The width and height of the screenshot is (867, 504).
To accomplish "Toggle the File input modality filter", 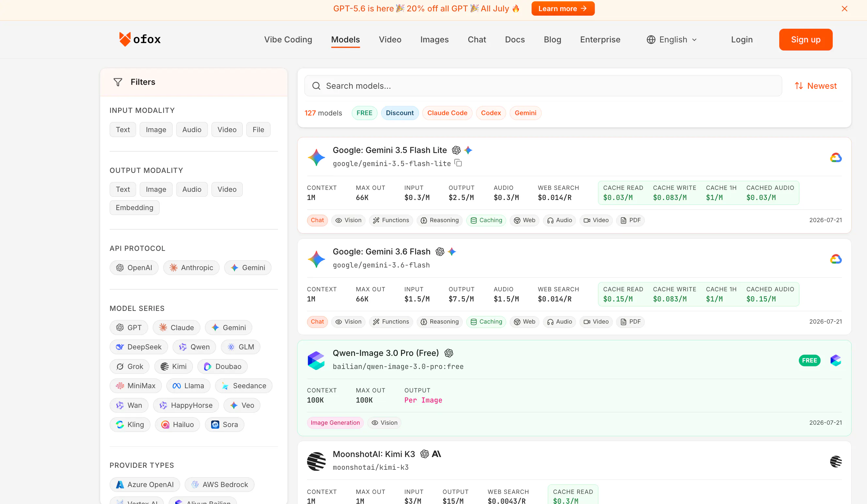I will pos(258,130).
